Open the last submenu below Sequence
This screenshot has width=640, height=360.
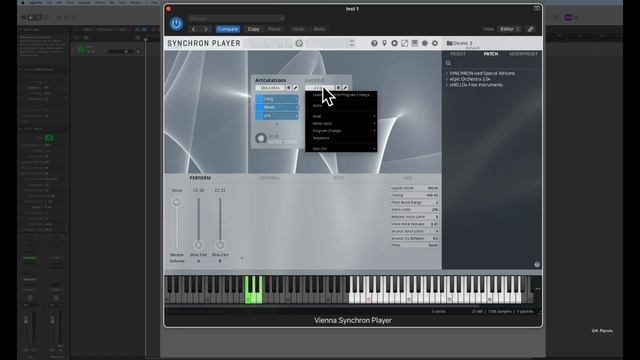[x=341, y=149]
